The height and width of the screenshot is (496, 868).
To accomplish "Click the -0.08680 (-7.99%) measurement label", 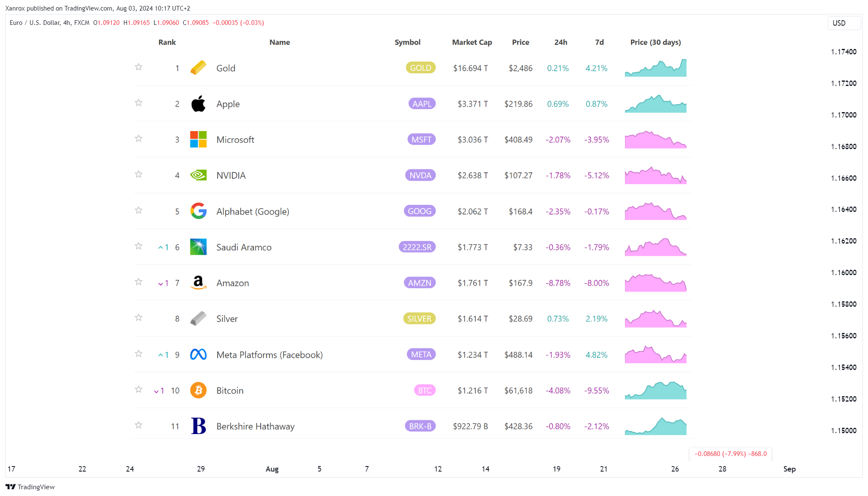I will (731, 454).
